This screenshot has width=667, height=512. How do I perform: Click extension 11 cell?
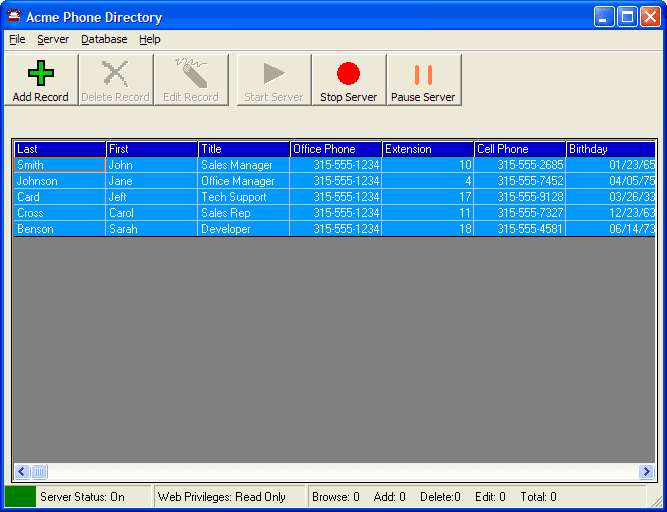click(x=428, y=213)
